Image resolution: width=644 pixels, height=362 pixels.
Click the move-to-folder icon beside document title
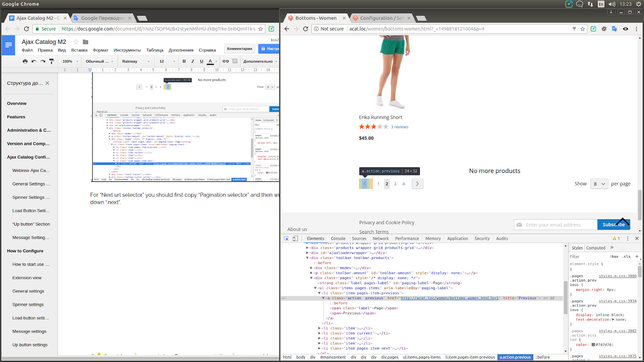[85, 42]
